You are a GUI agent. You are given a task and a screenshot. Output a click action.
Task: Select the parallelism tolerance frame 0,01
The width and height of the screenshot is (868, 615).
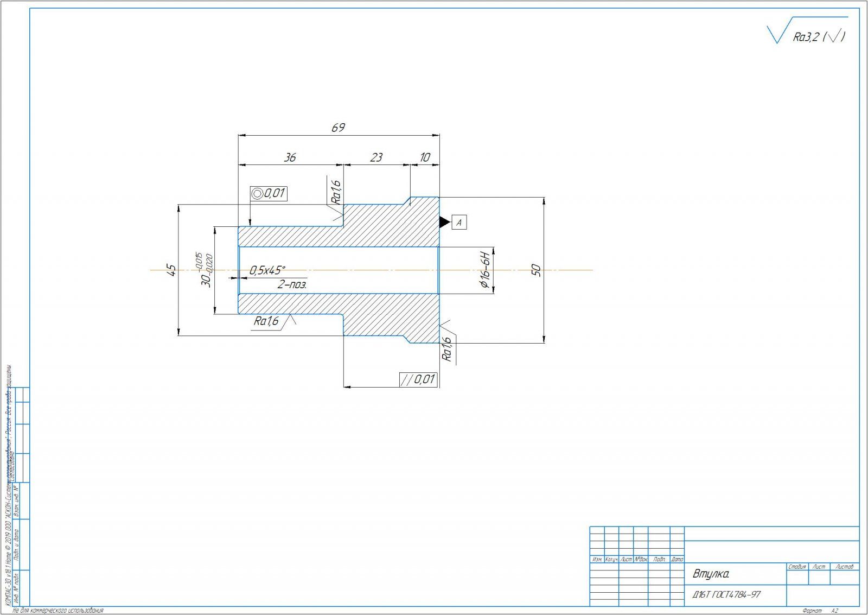click(x=418, y=379)
